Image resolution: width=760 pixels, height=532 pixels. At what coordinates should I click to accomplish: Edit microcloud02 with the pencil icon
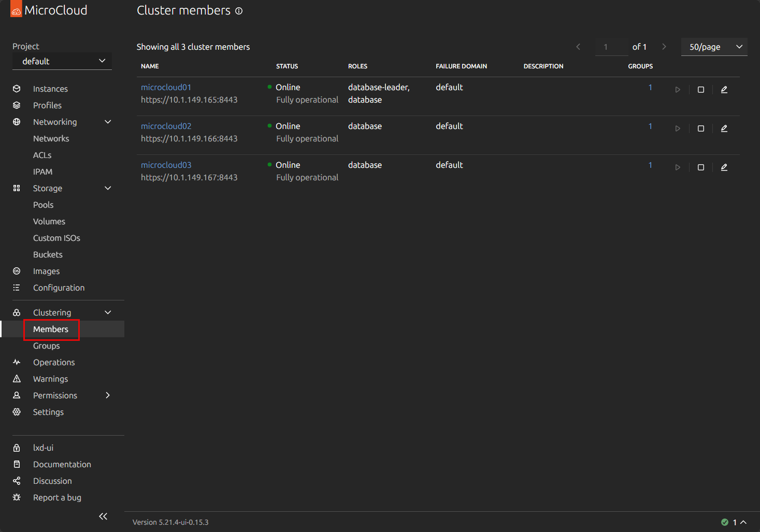pyautogui.click(x=724, y=128)
